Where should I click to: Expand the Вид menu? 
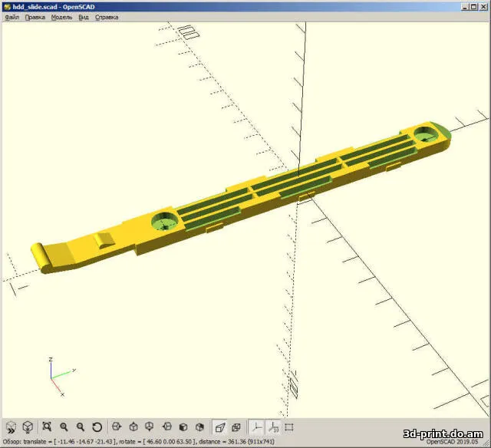coord(84,17)
